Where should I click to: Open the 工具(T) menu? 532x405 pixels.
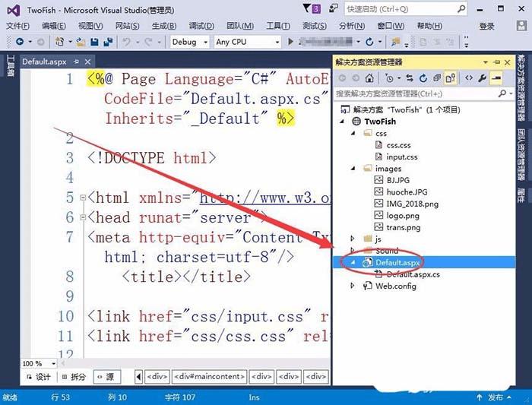pyautogui.click(x=278, y=26)
